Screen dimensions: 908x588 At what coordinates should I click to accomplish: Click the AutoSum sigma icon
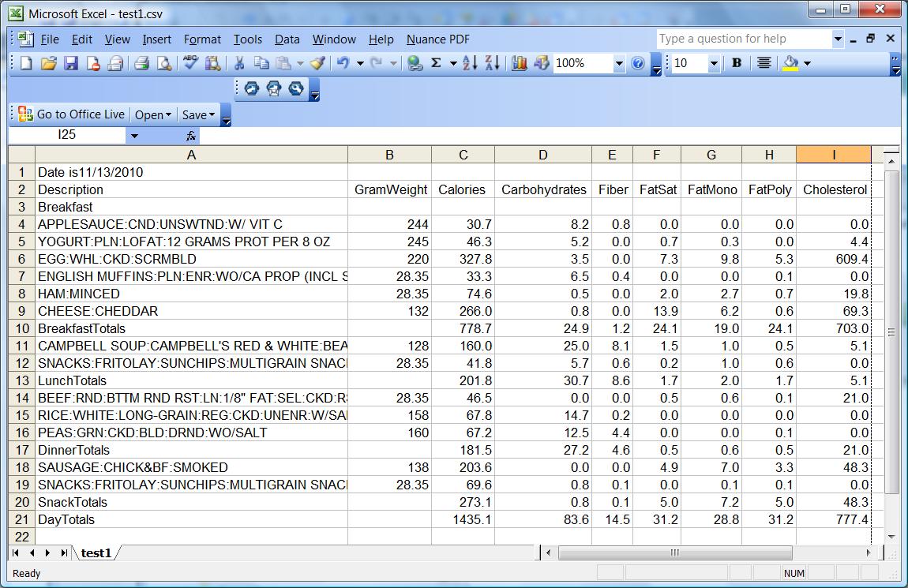437,63
